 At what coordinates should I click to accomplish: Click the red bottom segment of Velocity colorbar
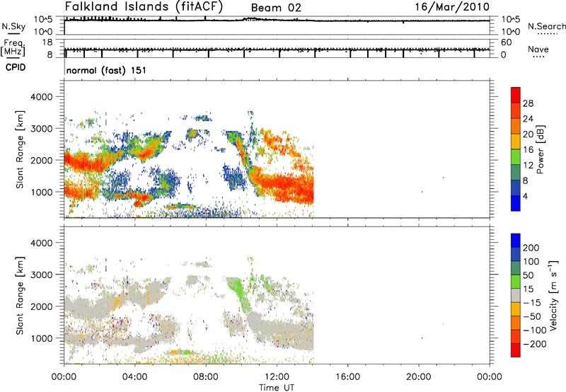click(516, 350)
